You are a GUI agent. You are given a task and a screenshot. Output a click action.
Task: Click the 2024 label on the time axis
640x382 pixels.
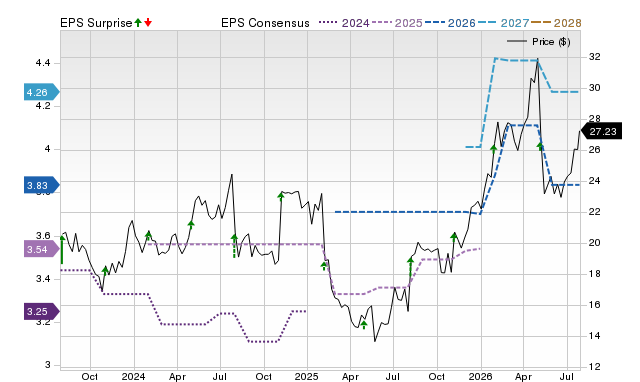click(x=133, y=376)
